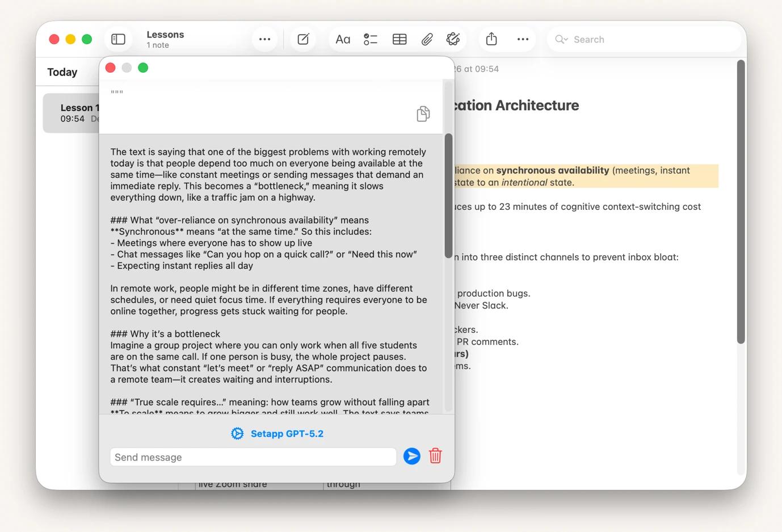
Task: Click the "cation Architecture" note heading
Action: click(516, 105)
